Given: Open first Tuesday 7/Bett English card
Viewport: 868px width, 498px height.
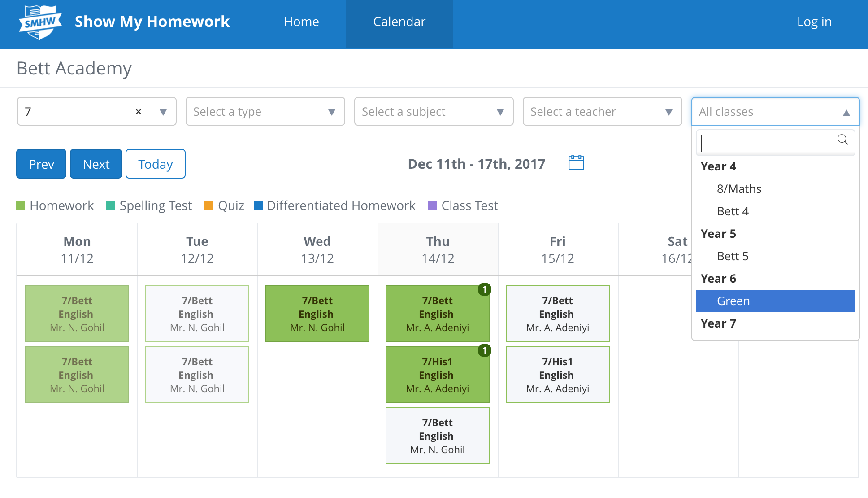Looking at the screenshot, I should pos(197,314).
